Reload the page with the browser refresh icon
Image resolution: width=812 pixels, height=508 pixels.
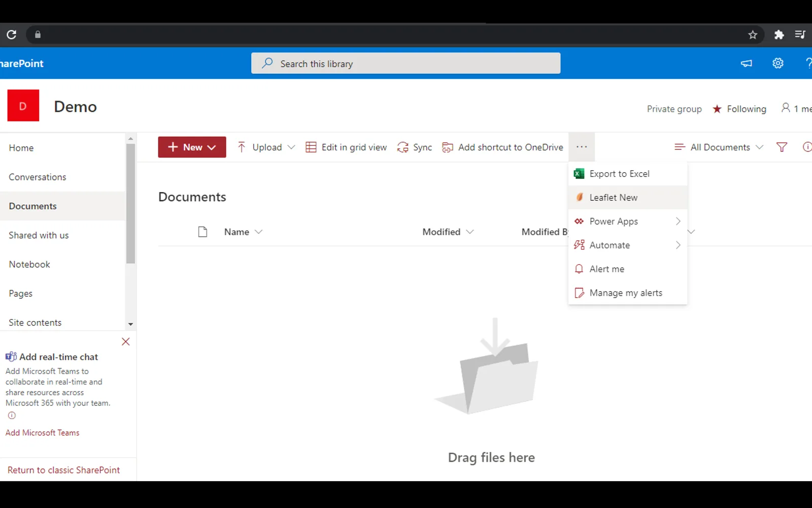pyautogui.click(x=11, y=35)
